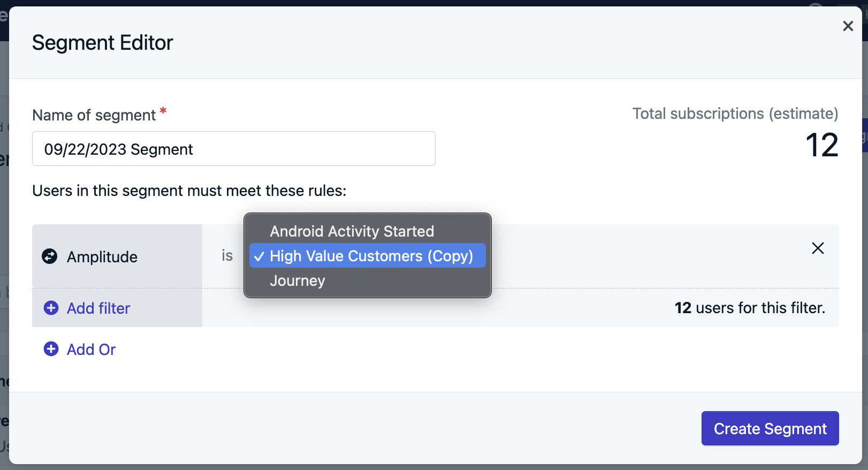Click the 'is' operator label

coord(227,256)
